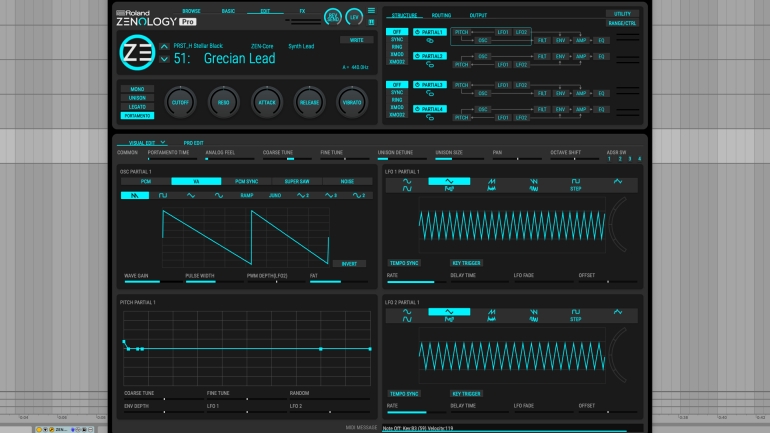Select the SUPER SAW oscillator type
The image size is (770, 433).
(297, 182)
